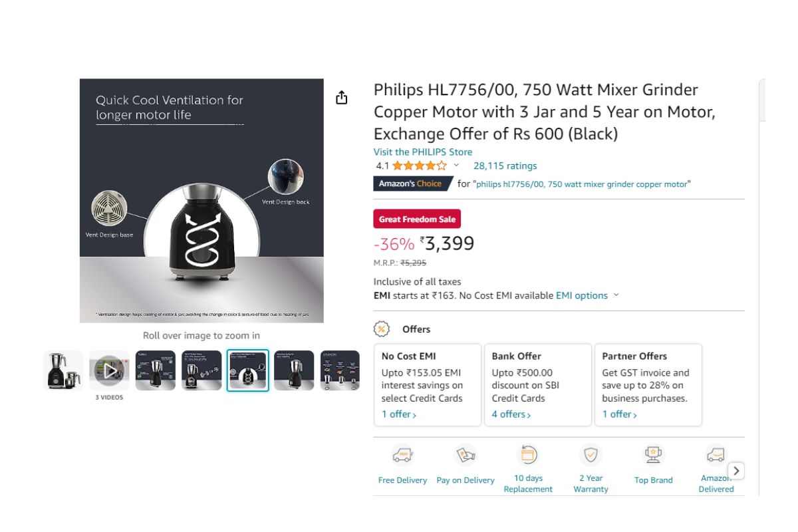Click the Pay on Delivery icon
The height and width of the screenshot is (532, 798).
point(465,456)
